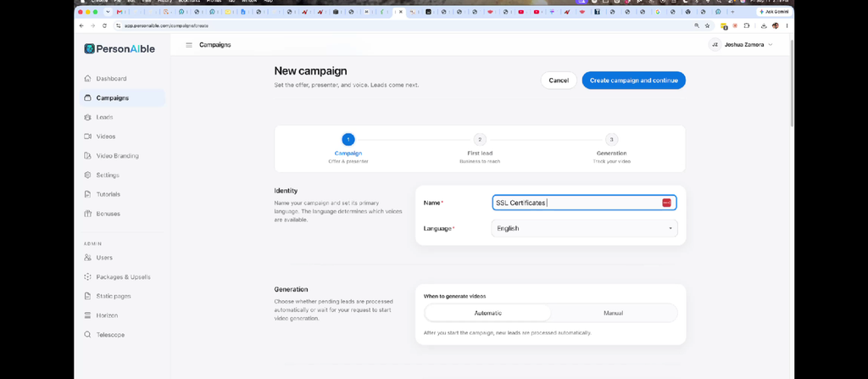Open the Chrome tab search chevron
This screenshot has height=379, width=868.
tap(108, 12)
